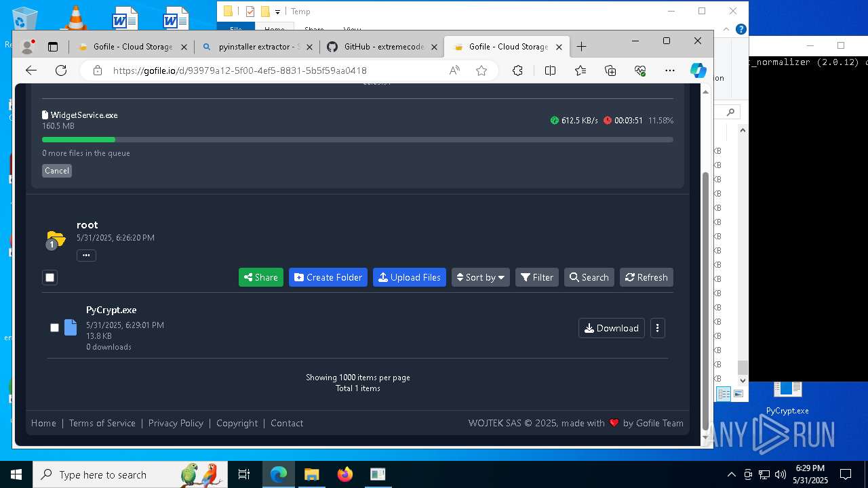Show hidden system tray icons
Viewport: 868px width, 488px height.
click(731, 474)
